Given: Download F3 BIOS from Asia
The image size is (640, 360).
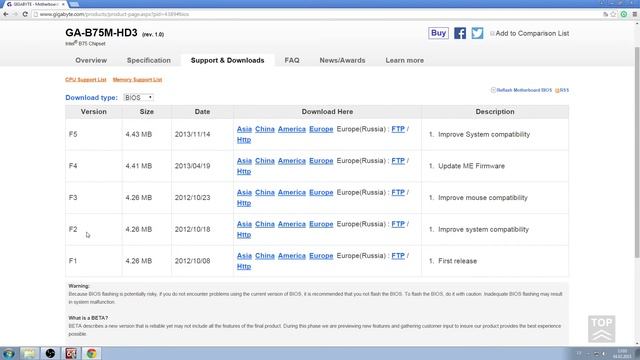Looking at the screenshot, I should pyautogui.click(x=244, y=192).
